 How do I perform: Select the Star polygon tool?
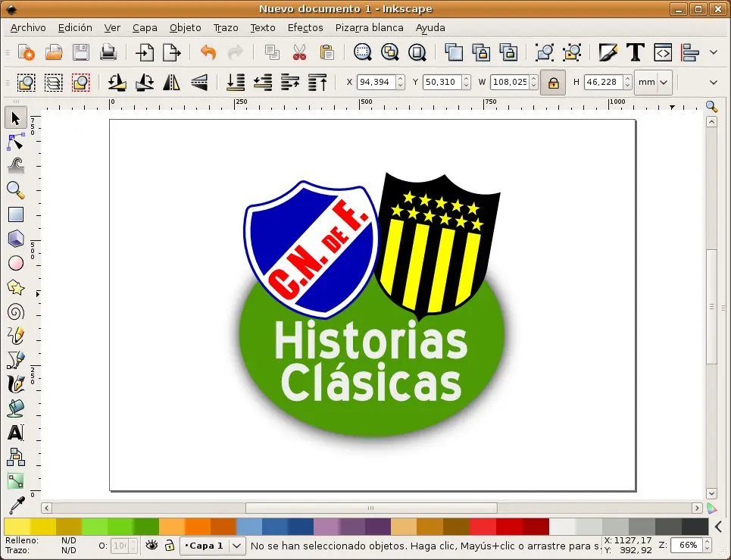click(16, 287)
